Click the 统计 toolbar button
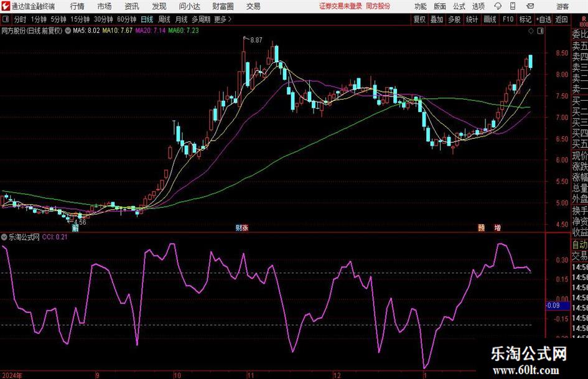The image size is (588, 379). [x=472, y=19]
